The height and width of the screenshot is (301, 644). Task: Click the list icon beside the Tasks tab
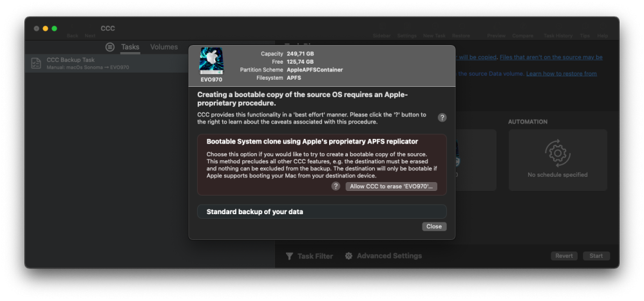point(109,47)
